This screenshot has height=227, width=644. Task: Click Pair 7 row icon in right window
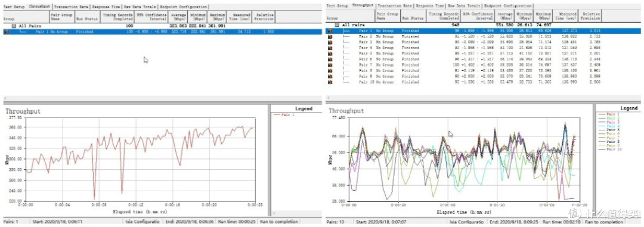tap(330, 65)
